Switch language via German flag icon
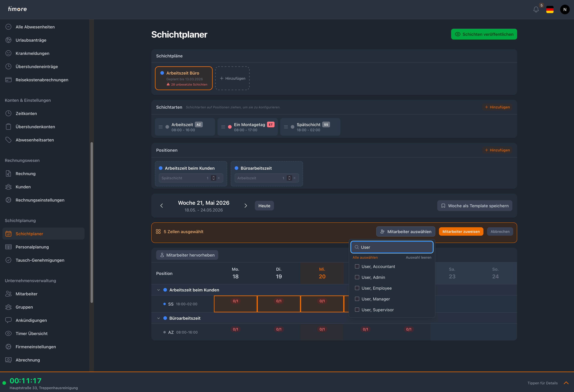574x392 pixels. tap(550, 10)
